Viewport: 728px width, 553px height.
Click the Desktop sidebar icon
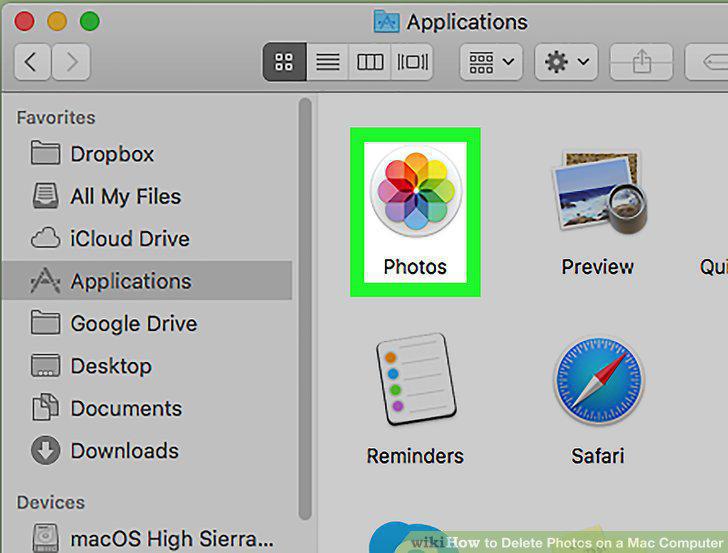pyautogui.click(x=45, y=365)
